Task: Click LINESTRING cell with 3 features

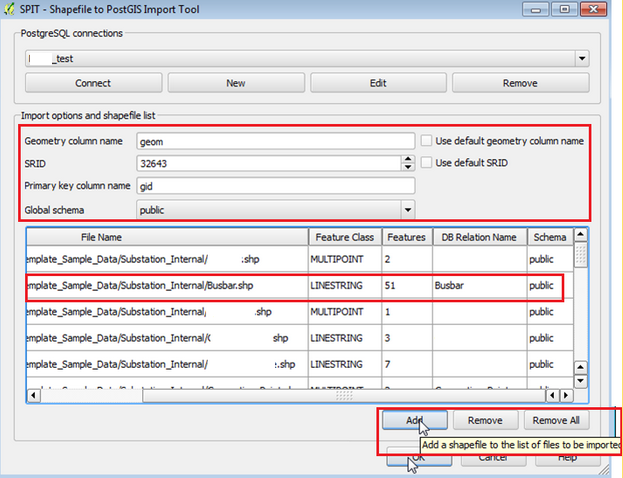Action: tap(345, 338)
